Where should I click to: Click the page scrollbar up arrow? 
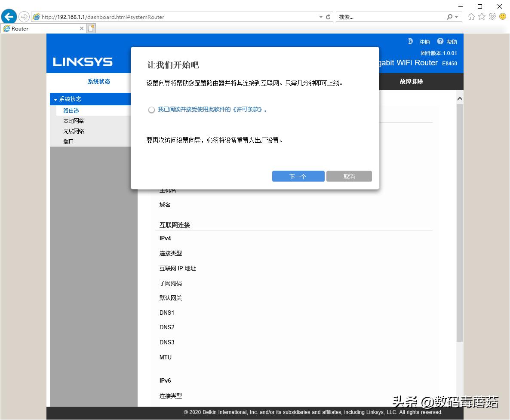pyautogui.click(x=460, y=99)
